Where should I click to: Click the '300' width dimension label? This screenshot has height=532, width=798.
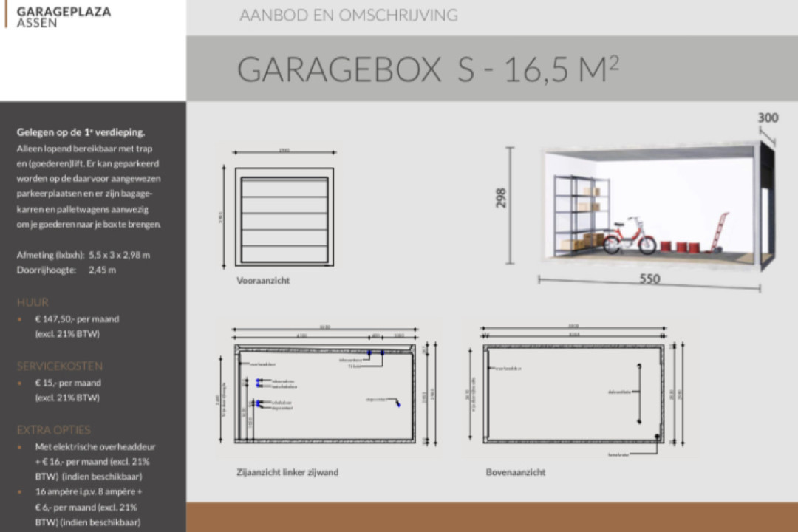point(768,117)
